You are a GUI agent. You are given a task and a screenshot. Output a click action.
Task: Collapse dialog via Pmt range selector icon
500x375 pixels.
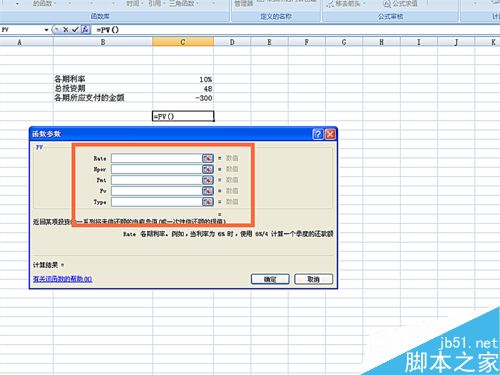(x=208, y=180)
